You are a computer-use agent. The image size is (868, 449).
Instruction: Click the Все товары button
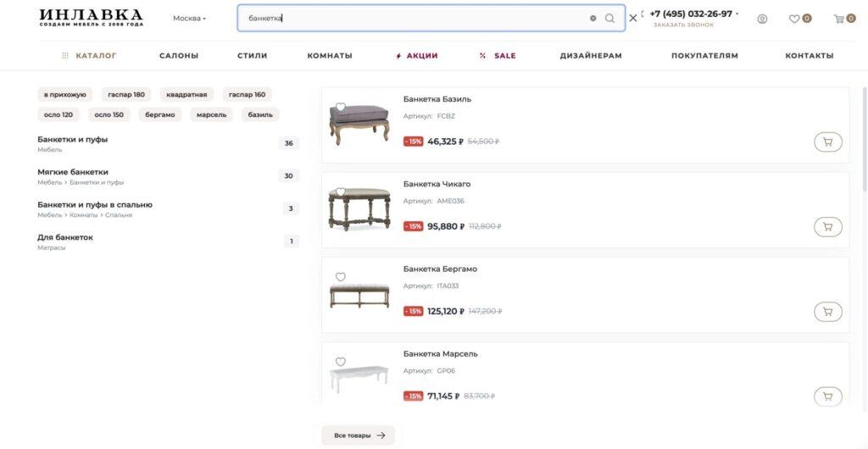point(359,435)
